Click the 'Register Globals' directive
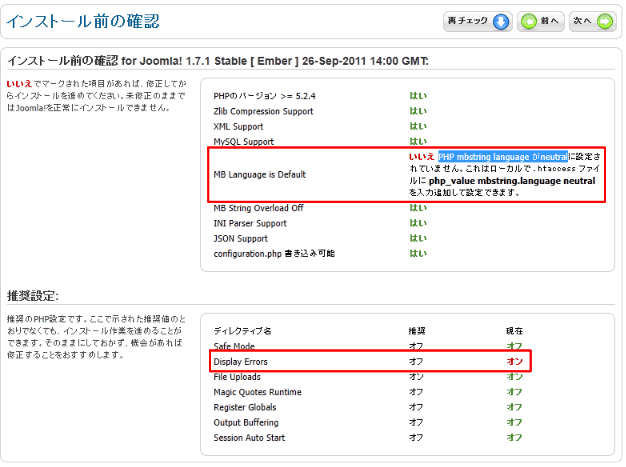Image resolution: width=626 pixels, height=467 pixels. click(x=245, y=407)
